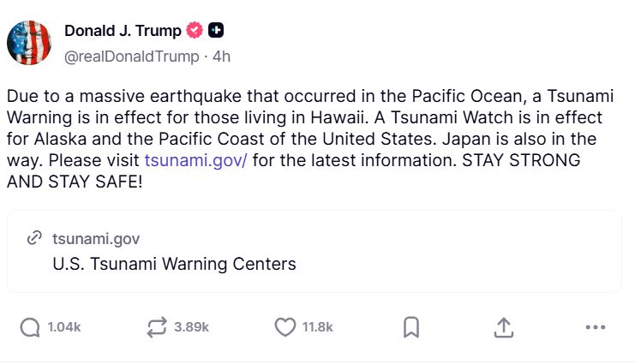Screen dimensions: 635x364
Task: Click the reply speech bubble icon
Action: [x=30, y=327]
